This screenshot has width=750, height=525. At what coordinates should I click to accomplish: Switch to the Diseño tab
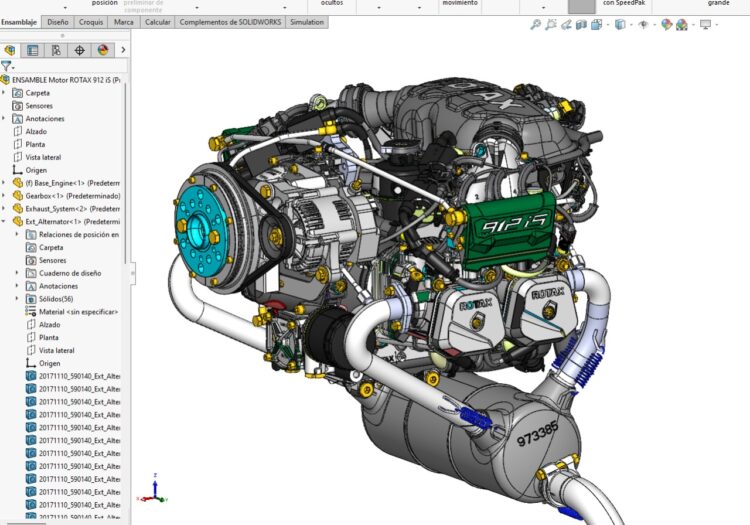pos(58,22)
